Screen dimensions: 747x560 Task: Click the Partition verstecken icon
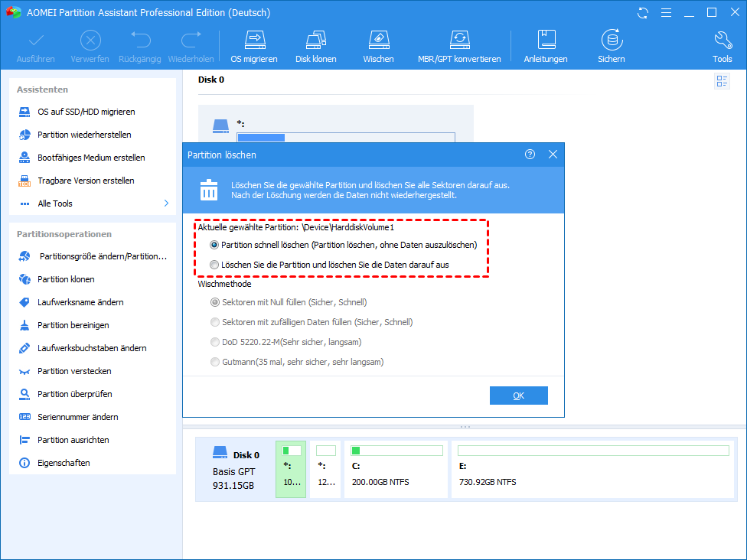[24, 371]
